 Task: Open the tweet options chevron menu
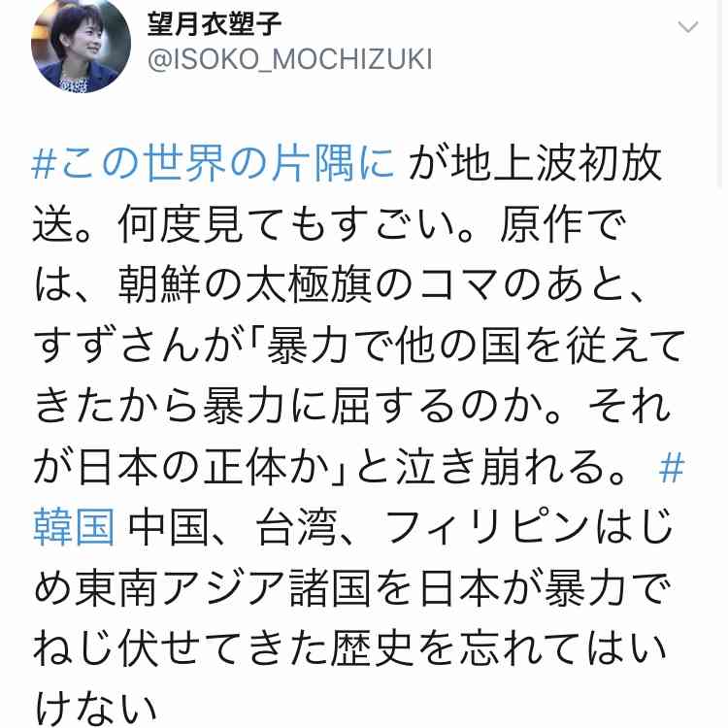(687, 27)
